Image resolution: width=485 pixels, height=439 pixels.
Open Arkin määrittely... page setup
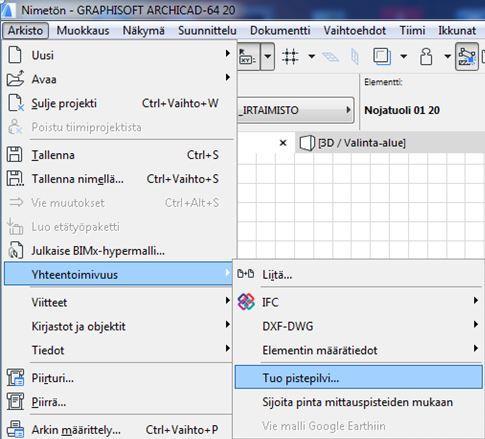(119, 430)
